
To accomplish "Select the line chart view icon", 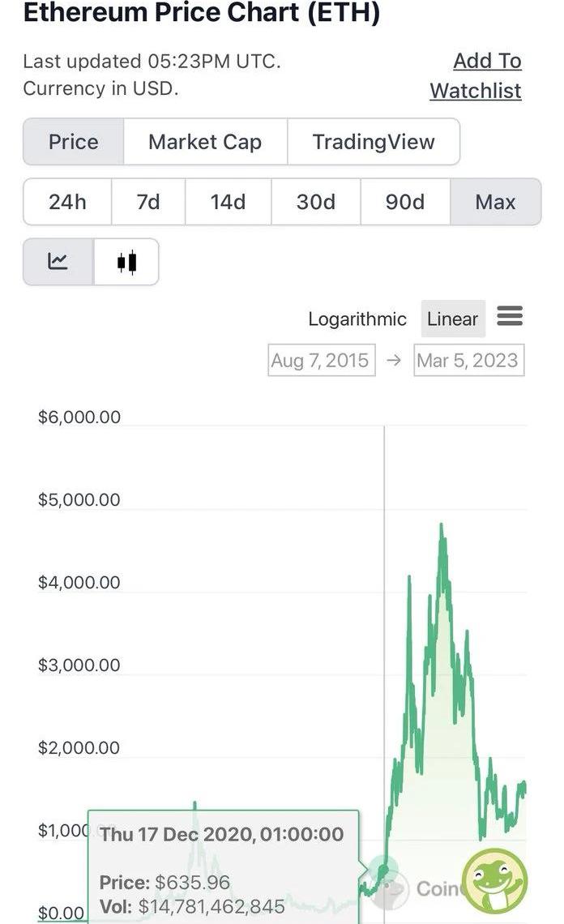I will point(58,262).
